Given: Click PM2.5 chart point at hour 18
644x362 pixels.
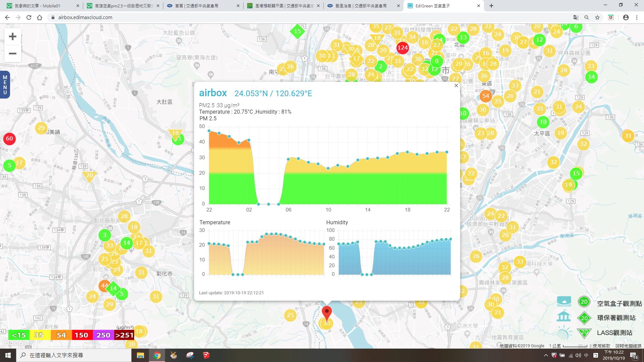Looking at the screenshot, I should click(407, 152).
